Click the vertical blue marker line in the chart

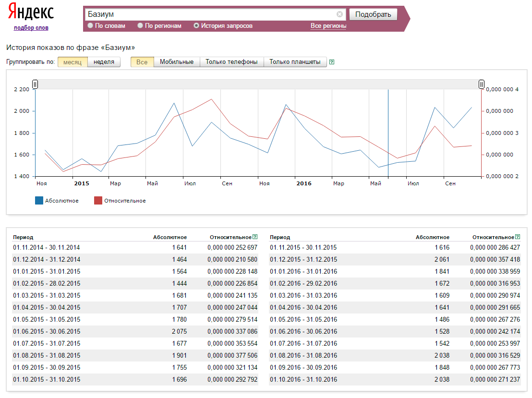pos(388,133)
